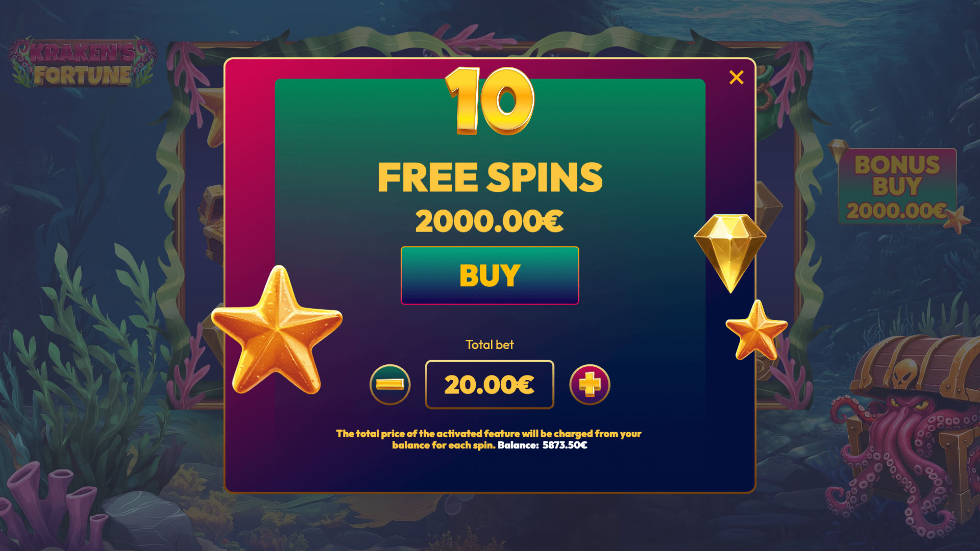Click the large orange starfish
The height and width of the screenshot is (551, 980).
(x=277, y=330)
